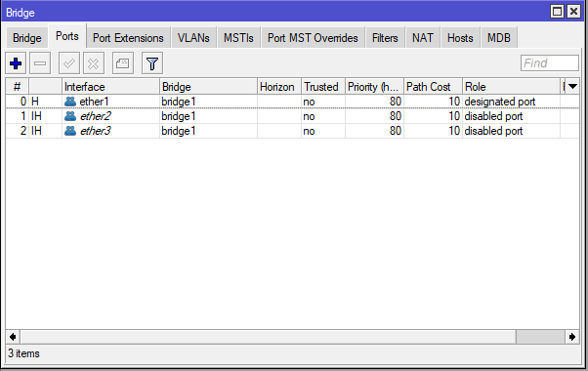Sort by the # column header
This screenshot has height=371, width=588.
click(18, 87)
